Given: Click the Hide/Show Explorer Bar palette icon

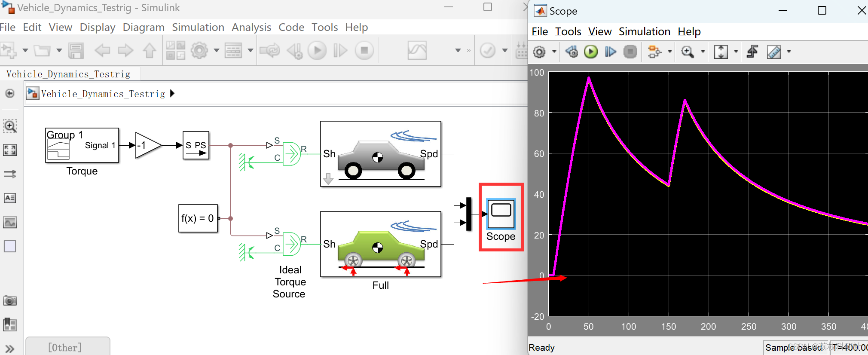Looking at the screenshot, I should [10, 93].
